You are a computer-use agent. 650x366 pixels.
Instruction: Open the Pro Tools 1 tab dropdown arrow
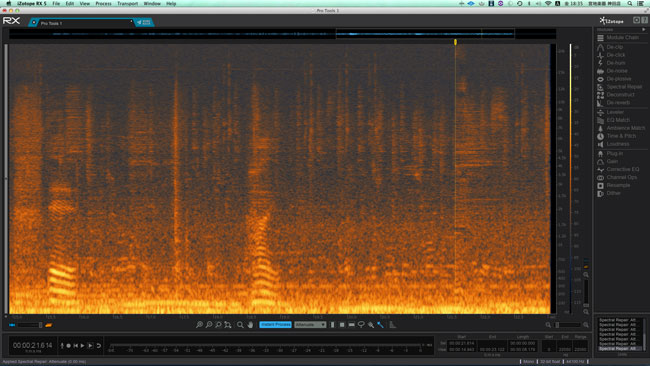click(x=131, y=22)
